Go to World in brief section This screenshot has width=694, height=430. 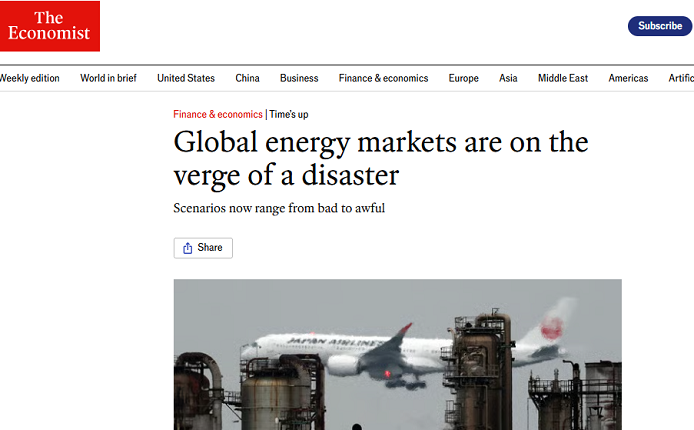108,78
